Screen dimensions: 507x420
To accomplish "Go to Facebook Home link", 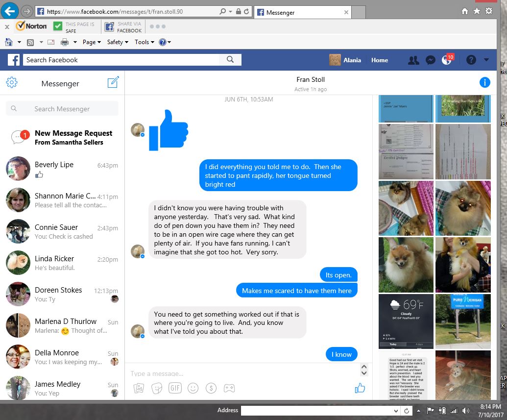I will point(380,60).
